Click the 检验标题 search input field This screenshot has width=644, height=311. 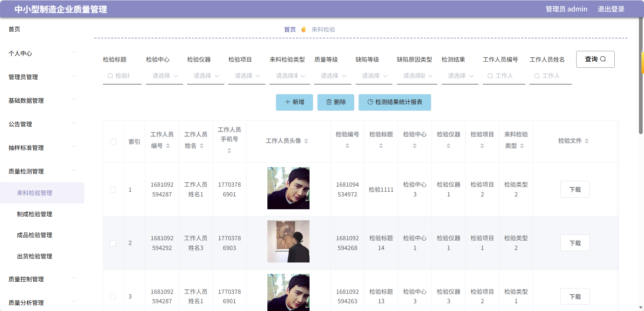(x=122, y=76)
